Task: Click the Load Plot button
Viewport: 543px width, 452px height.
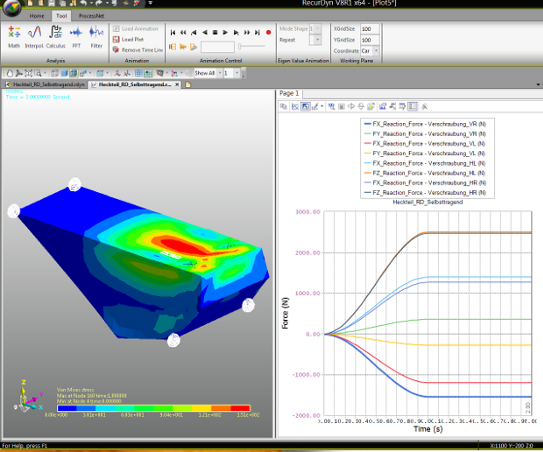Action: click(128, 39)
